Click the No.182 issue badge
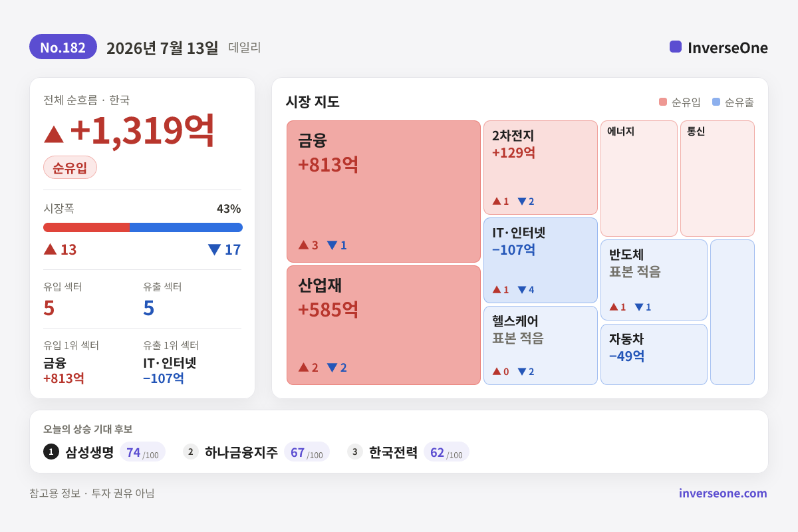 pos(63,47)
